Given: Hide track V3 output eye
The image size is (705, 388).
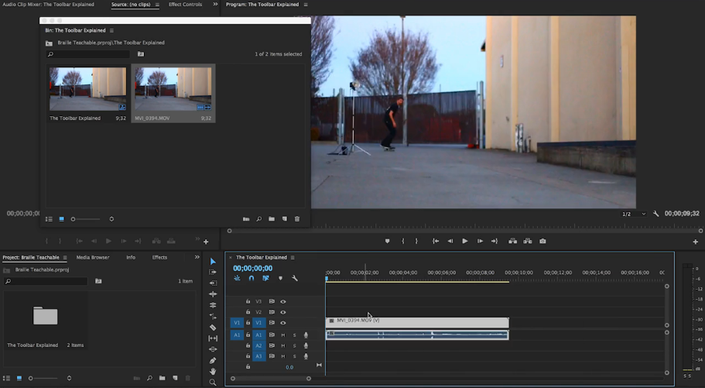Looking at the screenshot, I should (x=283, y=302).
